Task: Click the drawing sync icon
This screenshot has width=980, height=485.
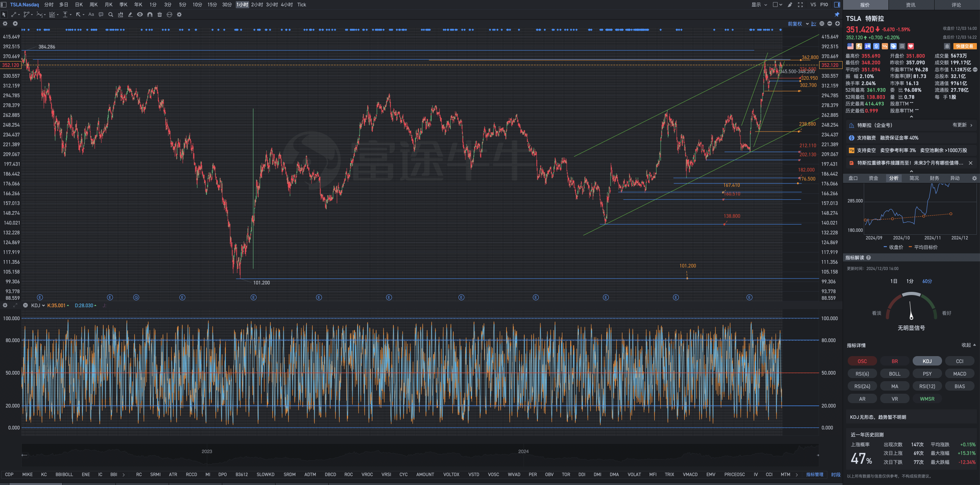Action: (169, 14)
